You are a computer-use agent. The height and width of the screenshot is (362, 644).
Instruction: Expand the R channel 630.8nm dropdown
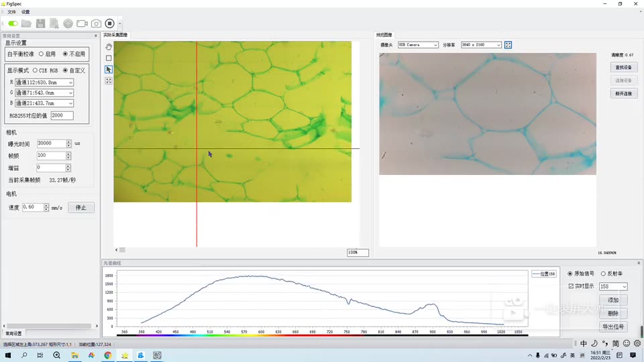pos(44,82)
